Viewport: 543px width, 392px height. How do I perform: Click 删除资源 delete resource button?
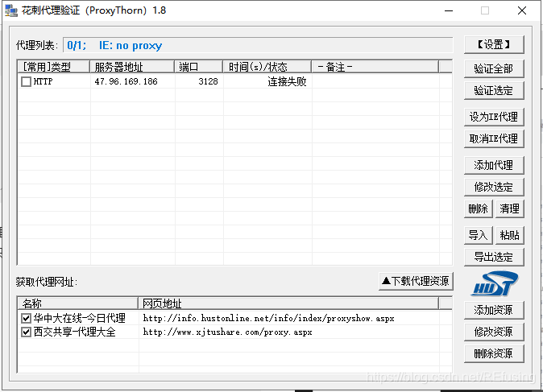pos(494,353)
